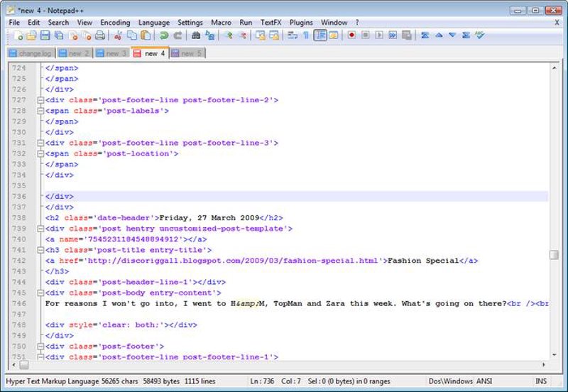The image size is (568, 392).
Task: Click the fashion-special.html URL on line 742
Action: (x=233, y=261)
